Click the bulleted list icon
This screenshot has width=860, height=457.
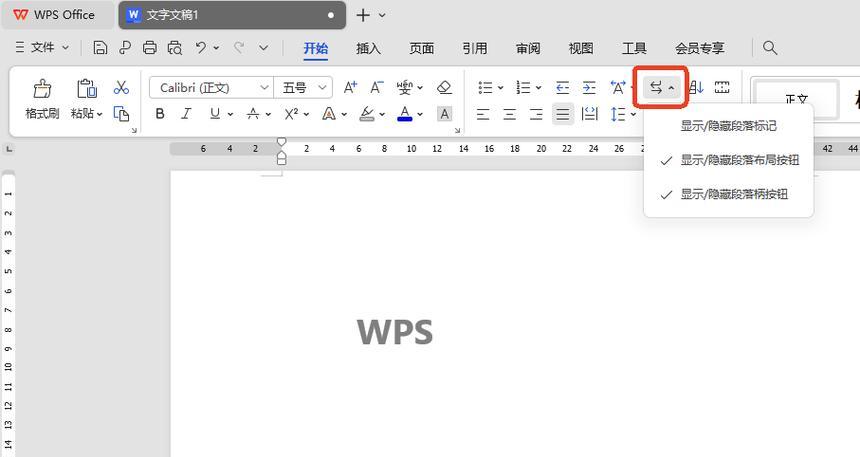485,87
